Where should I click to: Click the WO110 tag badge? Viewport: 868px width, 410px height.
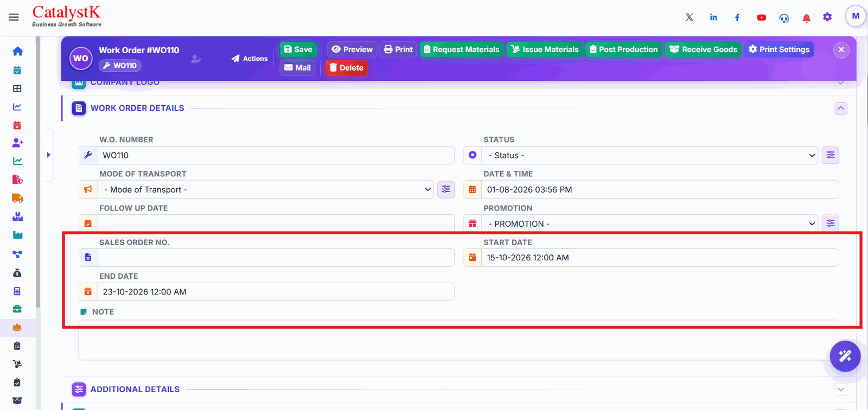pos(120,66)
